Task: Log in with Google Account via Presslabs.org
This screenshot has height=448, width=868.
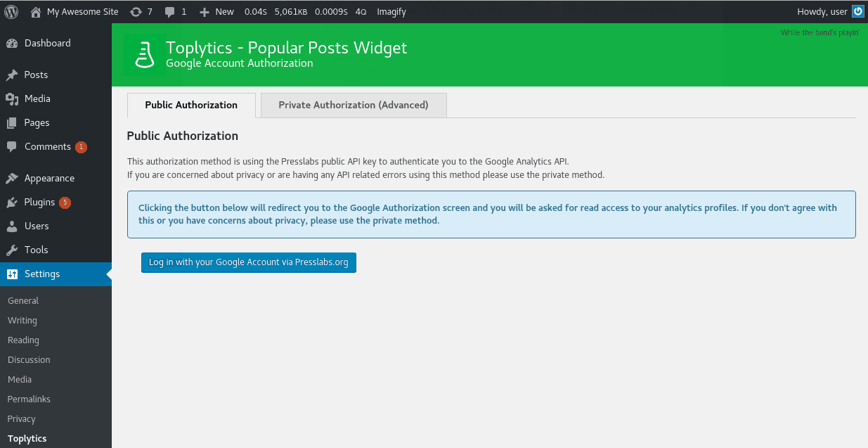Action: pos(249,262)
